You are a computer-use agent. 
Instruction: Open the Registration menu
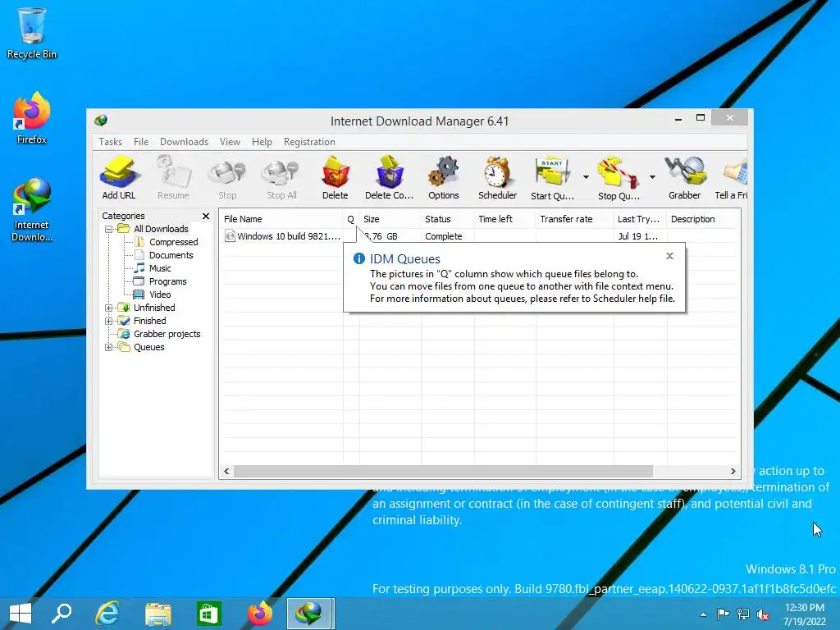coord(309,142)
